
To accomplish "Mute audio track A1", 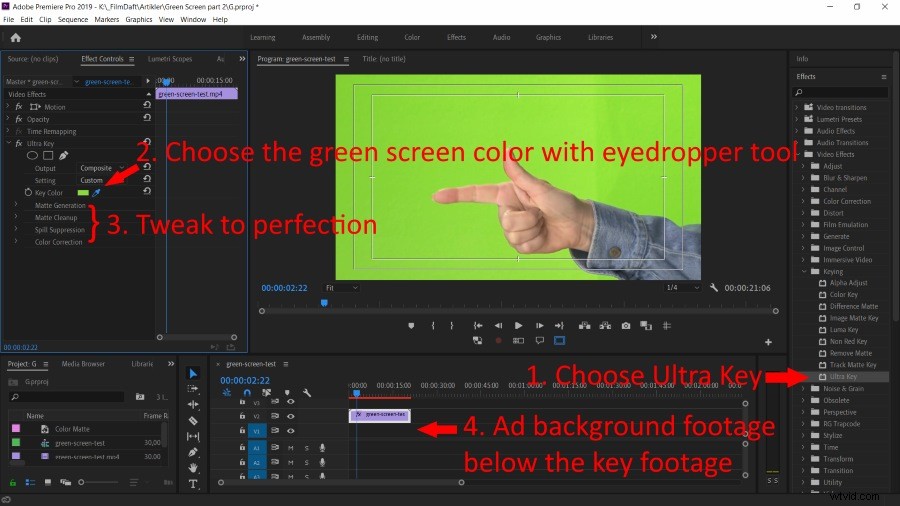I will 290,447.
